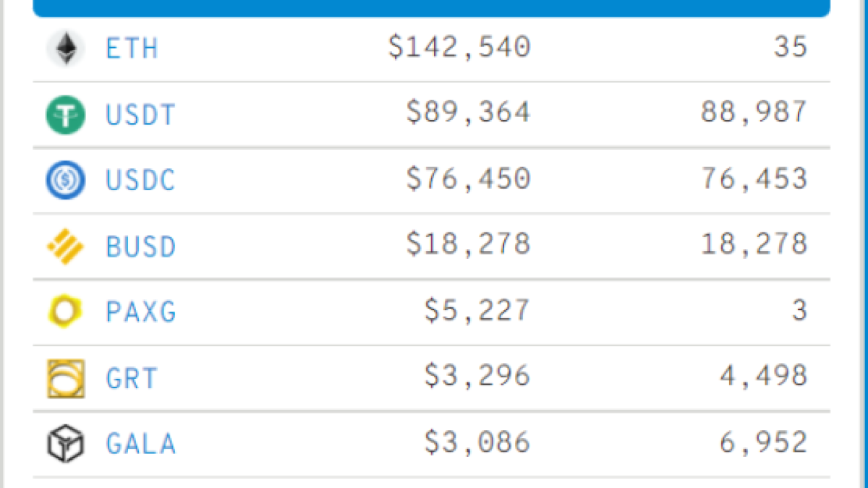Click the blue table header bar

[431, 8]
